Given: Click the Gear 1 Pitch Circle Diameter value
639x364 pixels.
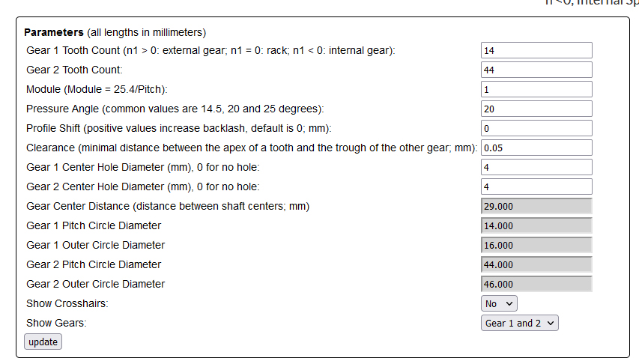Looking at the screenshot, I should tap(536, 225).
